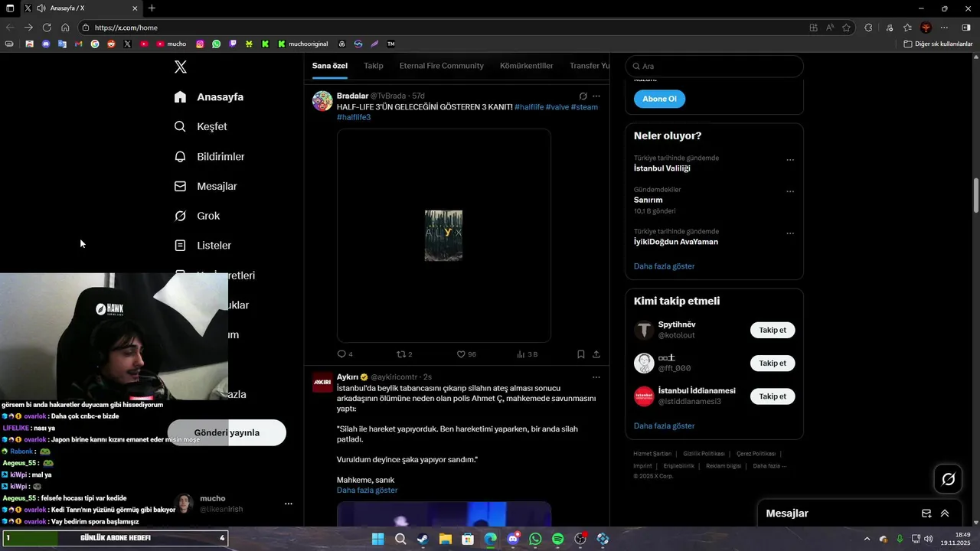This screenshot has height=551, width=980.
Task: Click the Gönderi yayınla button
Action: point(227,433)
